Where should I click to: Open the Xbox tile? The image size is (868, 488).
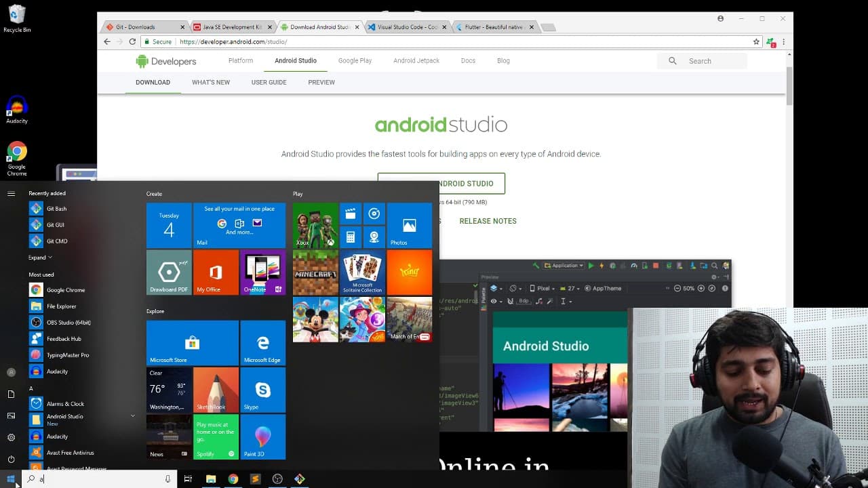coord(315,226)
